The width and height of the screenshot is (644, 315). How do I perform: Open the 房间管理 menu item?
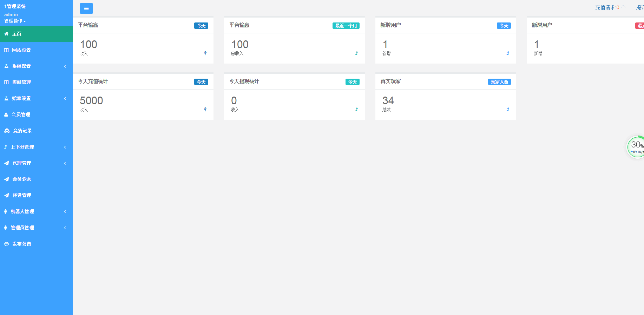coord(21,83)
